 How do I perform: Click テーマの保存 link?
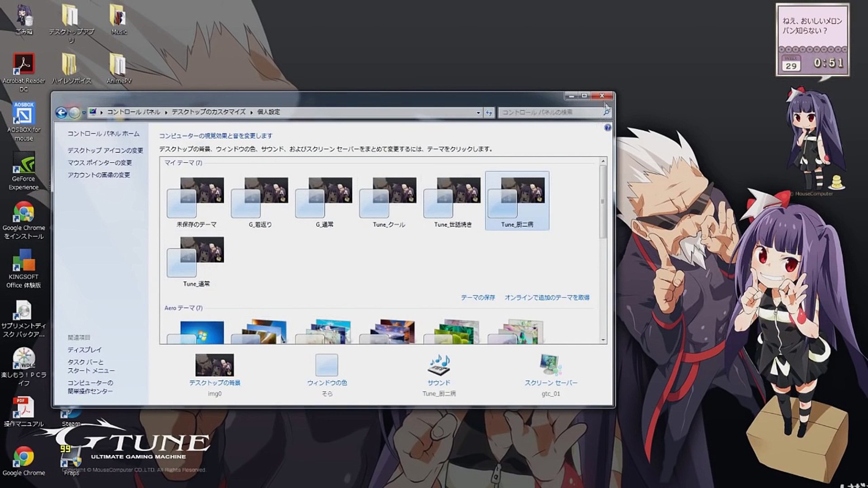tap(478, 298)
